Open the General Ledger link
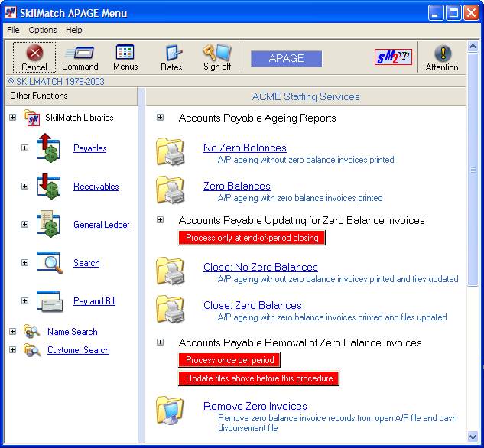Screen dimensions: 484x448 click(101, 225)
